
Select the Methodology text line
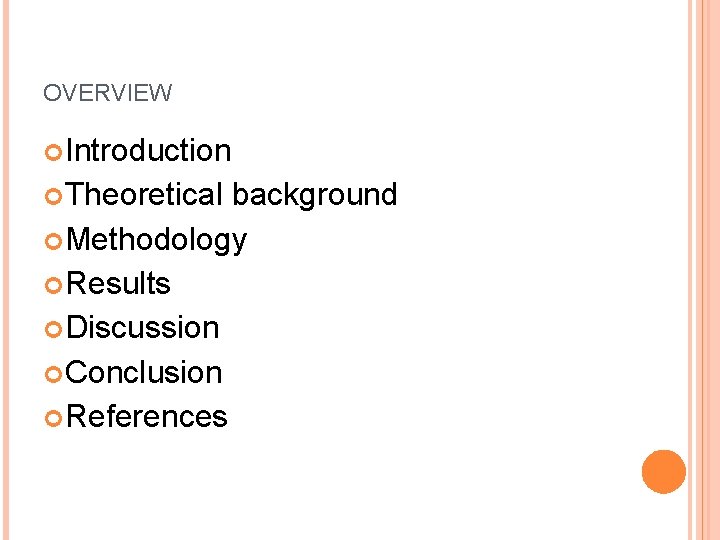point(157,240)
